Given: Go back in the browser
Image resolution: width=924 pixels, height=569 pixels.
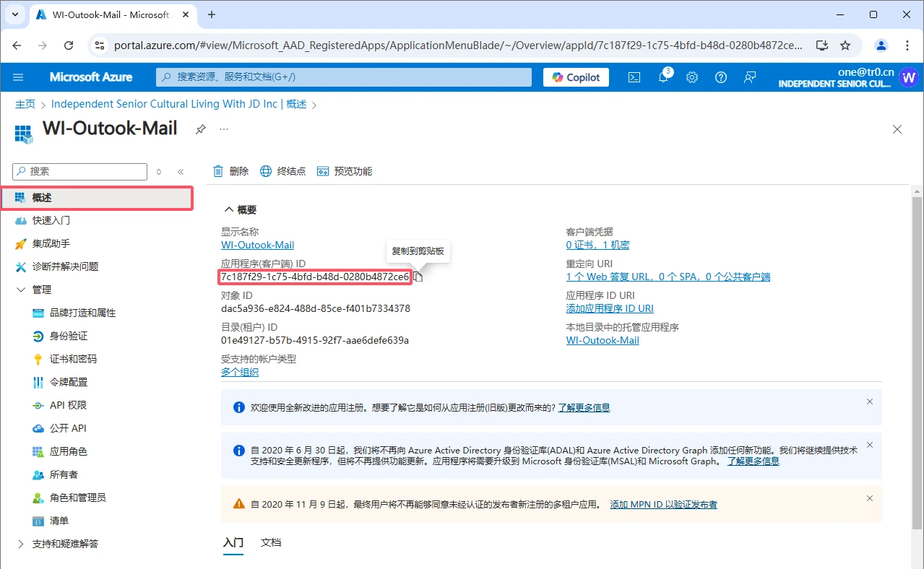Looking at the screenshot, I should coord(18,45).
